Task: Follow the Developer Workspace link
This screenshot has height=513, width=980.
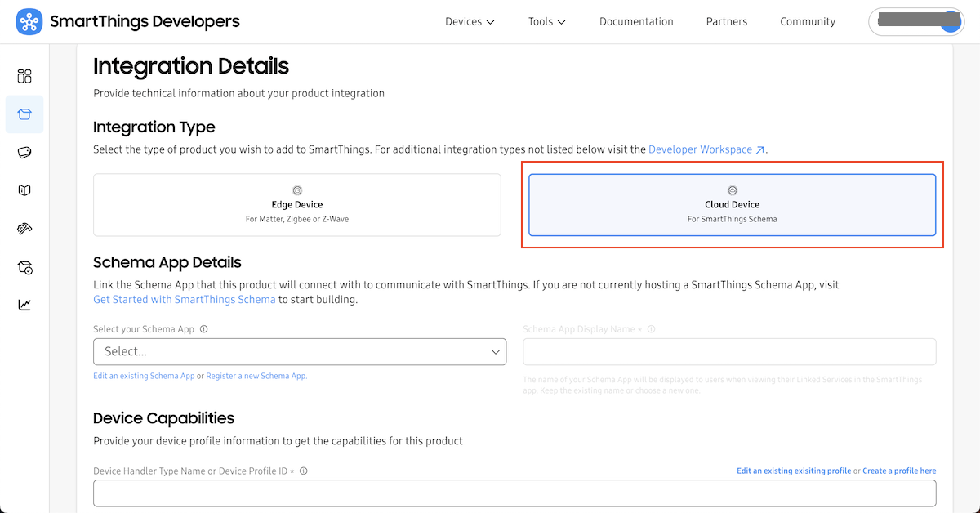Action: point(700,150)
